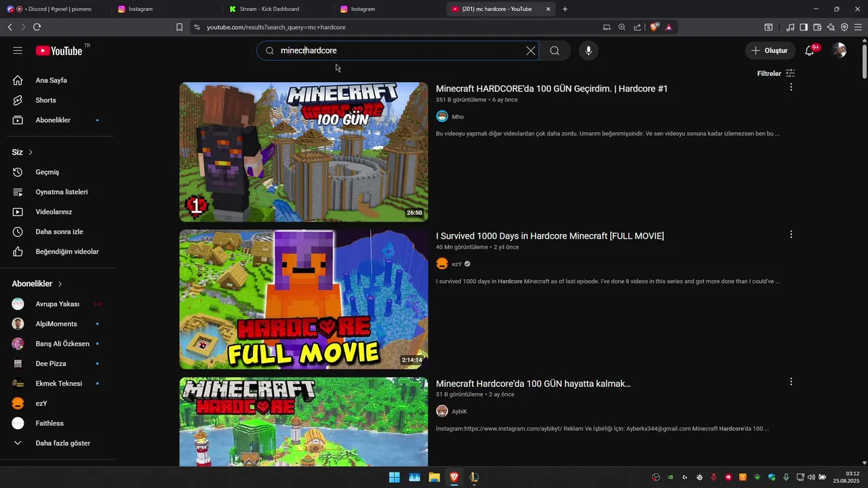Expand the Abonelikler subscriptions heading
Image resolution: width=868 pixels, height=488 pixels.
click(x=37, y=284)
